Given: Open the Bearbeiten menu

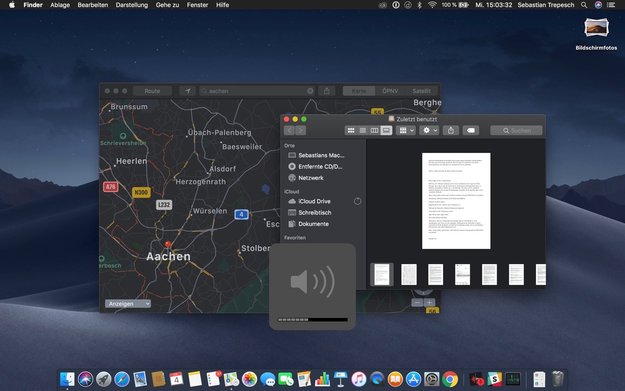Looking at the screenshot, I should pos(92,5).
